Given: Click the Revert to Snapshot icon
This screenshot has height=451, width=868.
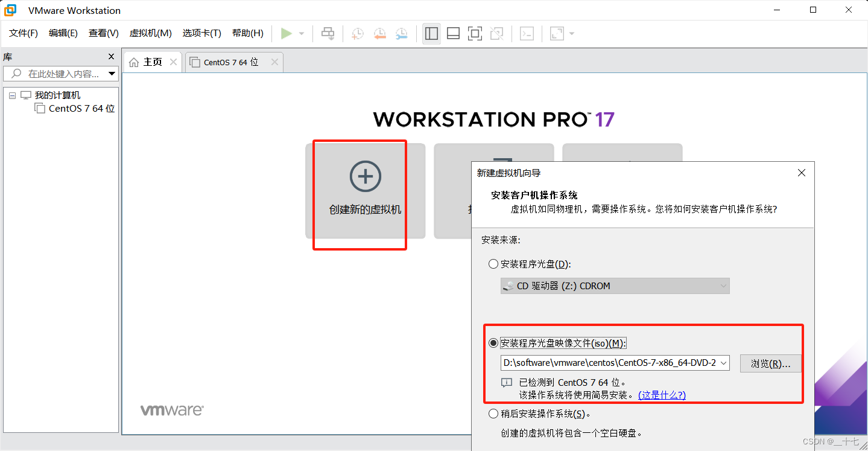Looking at the screenshot, I should coord(379,34).
